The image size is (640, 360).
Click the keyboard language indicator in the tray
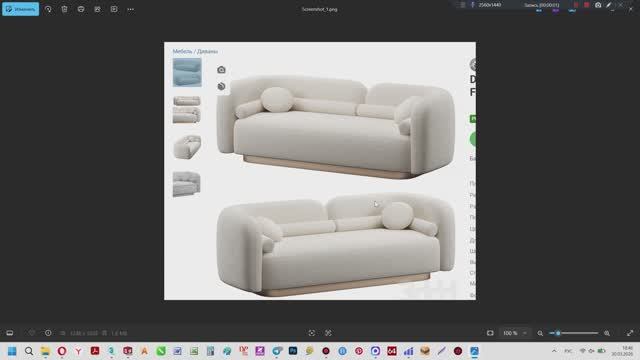coord(568,351)
